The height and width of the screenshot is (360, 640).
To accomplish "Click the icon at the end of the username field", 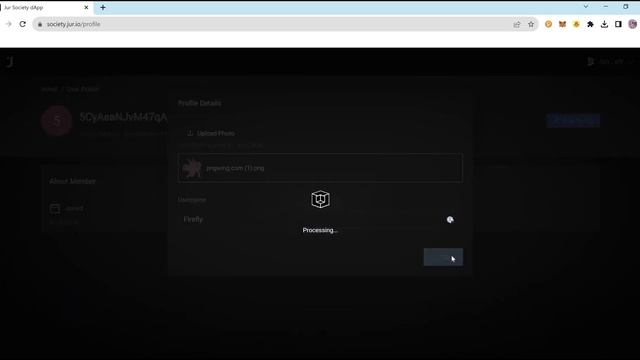I will pos(450,220).
